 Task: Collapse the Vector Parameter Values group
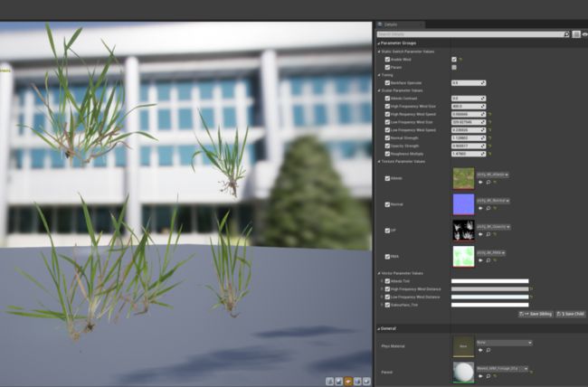pyautogui.click(x=379, y=273)
